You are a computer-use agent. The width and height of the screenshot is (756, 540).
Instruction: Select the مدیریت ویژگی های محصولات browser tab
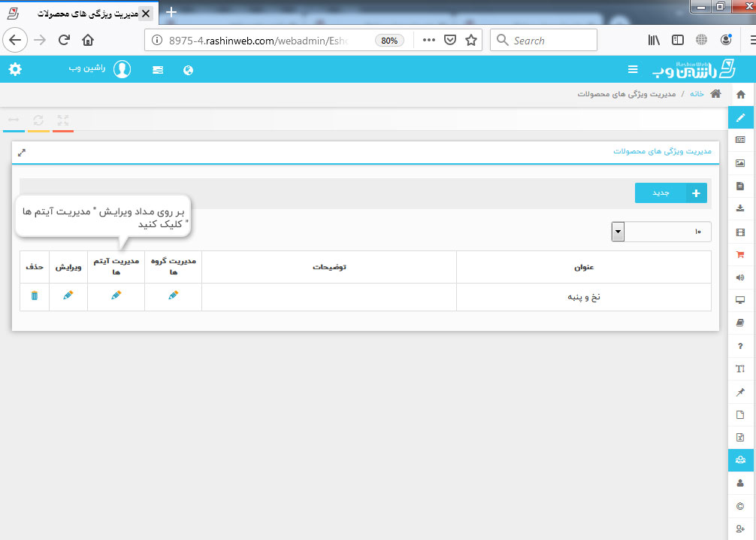(x=80, y=14)
